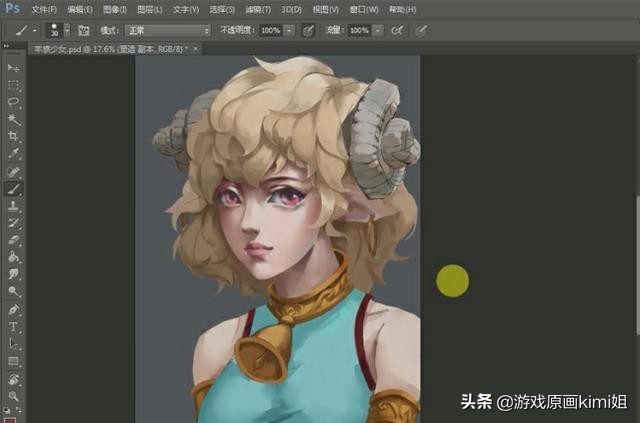Viewport: 640px width, 423px height.
Task: Select the Paint Bucket tool
Action: pyautogui.click(x=13, y=257)
